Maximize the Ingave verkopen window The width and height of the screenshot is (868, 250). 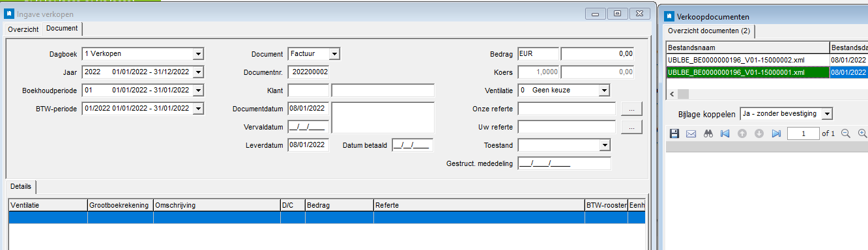point(617,13)
